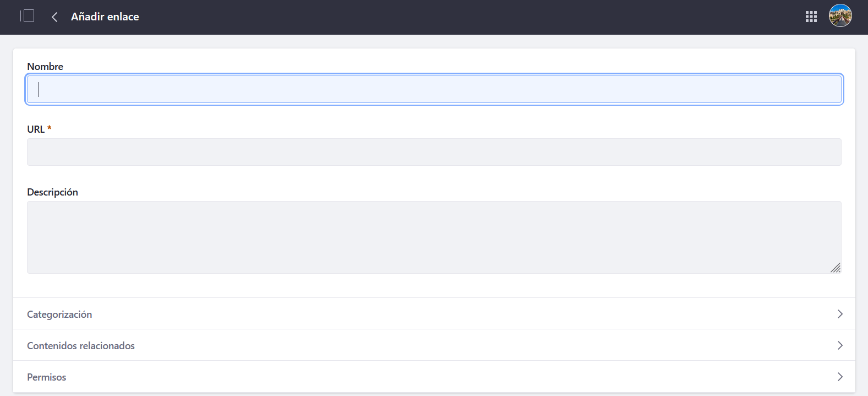This screenshot has width=868, height=396.
Task: Open the applications grid menu
Action: 811,17
